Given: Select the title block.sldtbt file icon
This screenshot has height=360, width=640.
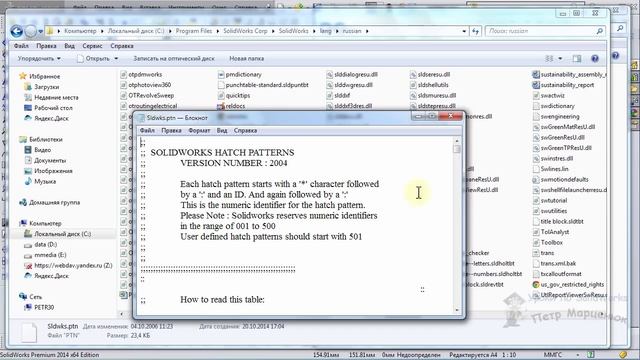Looking at the screenshot, I should [536, 222].
